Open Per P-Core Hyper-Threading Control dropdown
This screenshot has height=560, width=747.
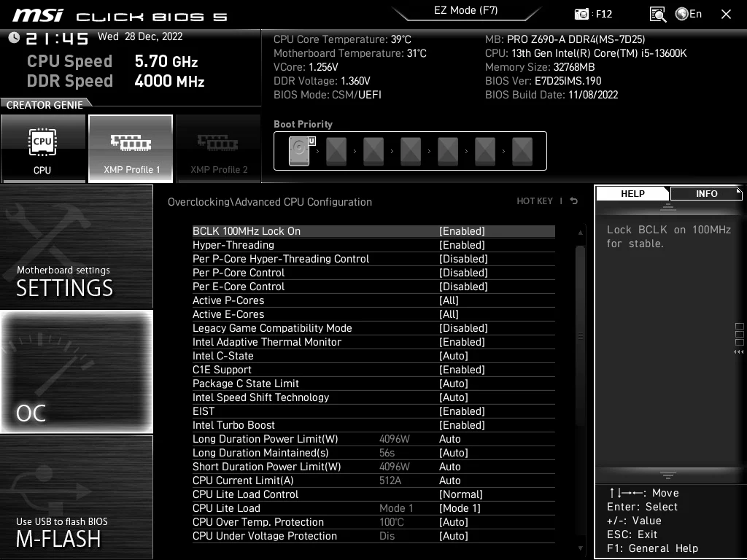click(x=463, y=259)
